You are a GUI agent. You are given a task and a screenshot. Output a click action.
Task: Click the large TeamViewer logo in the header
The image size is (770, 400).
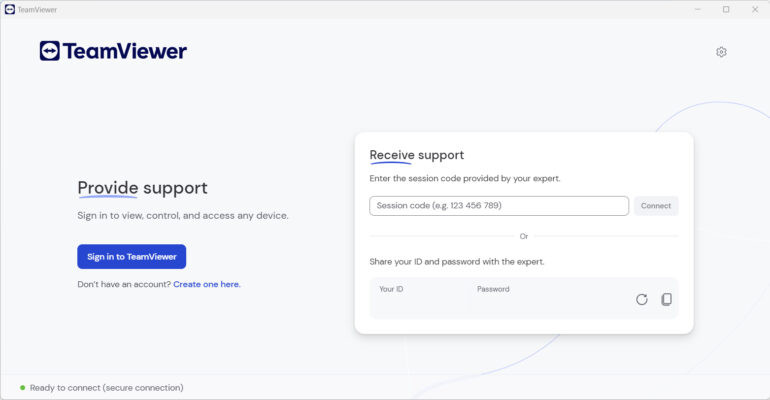coord(113,51)
